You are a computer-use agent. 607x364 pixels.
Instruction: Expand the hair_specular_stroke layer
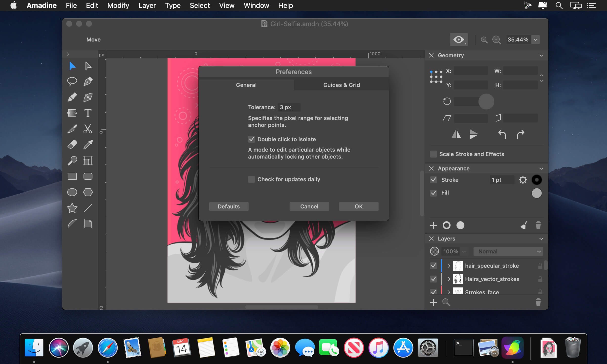[x=449, y=266]
